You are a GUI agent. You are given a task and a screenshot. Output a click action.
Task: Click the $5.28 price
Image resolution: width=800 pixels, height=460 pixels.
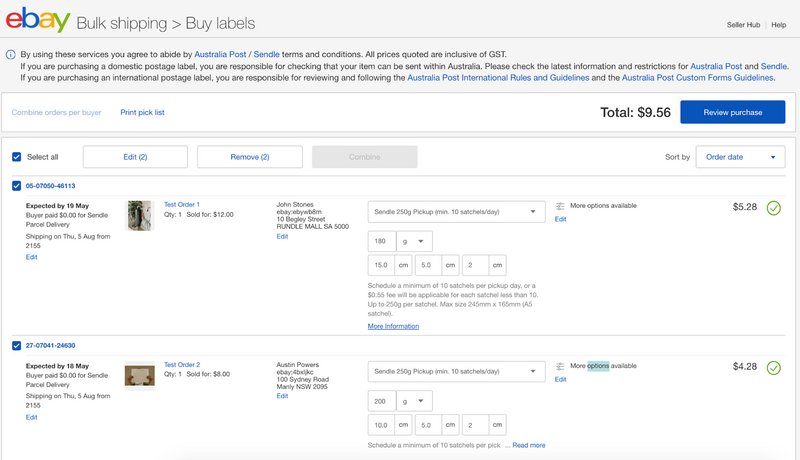coord(744,207)
